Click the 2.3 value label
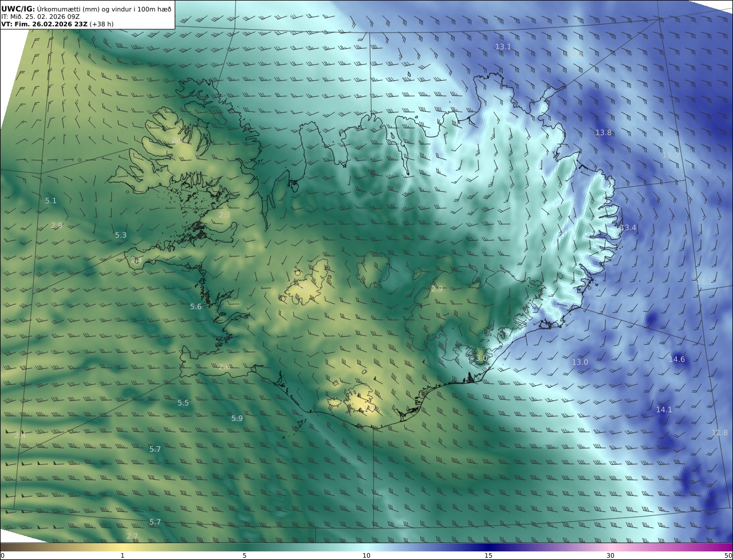733x560 pixels. (224, 215)
